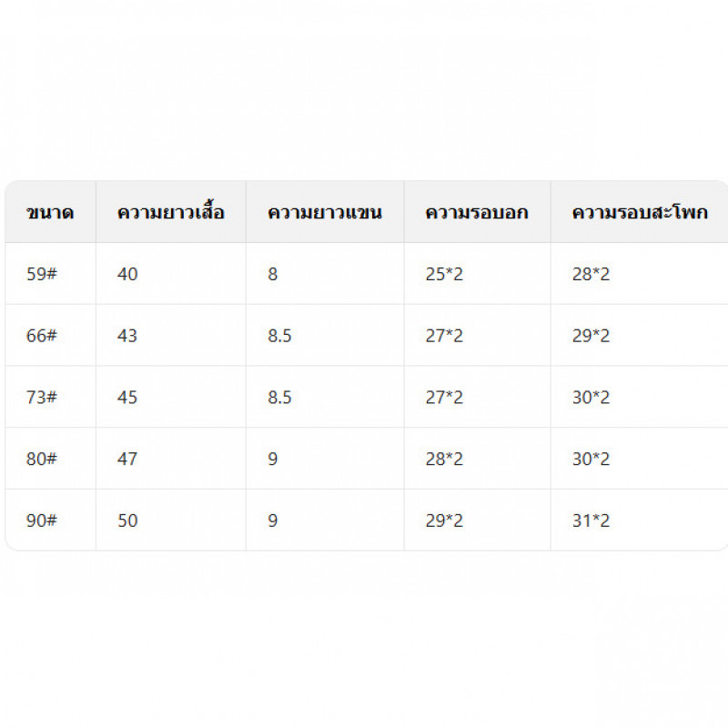Click the ความยาวเสื้อ column header
The width and height of the screenshot is (728, 728).
pos(170,213)
